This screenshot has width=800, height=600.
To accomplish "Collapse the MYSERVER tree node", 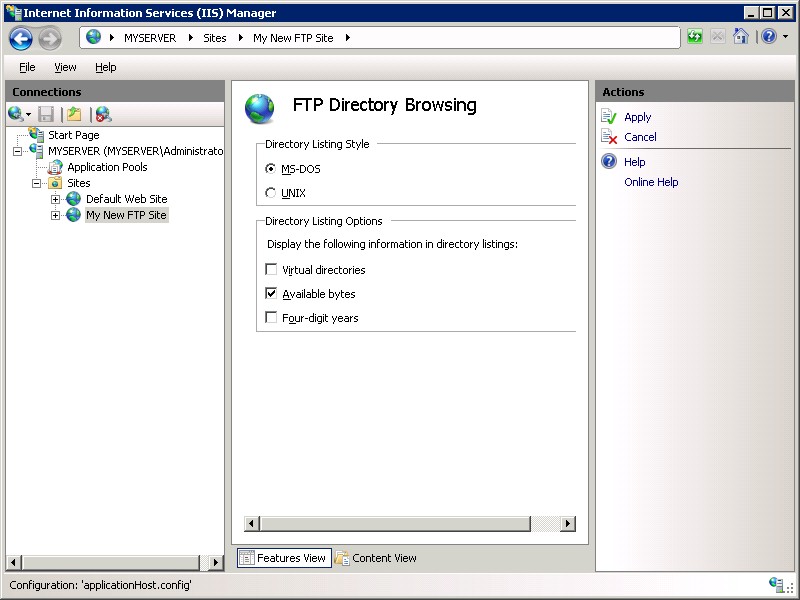I will pyautogui.click(x=17, y=151).
